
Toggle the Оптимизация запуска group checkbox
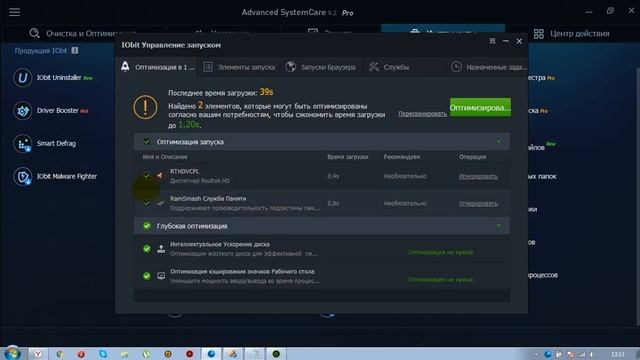click(147, 142)
